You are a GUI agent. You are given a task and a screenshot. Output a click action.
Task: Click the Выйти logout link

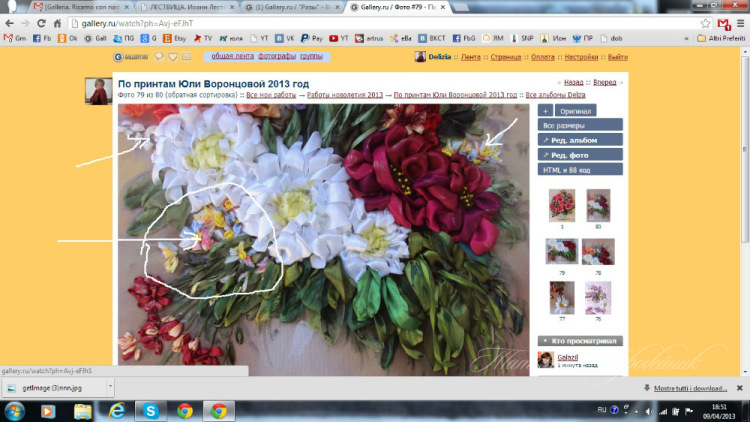pyautogui.click(x=618, y=56)
